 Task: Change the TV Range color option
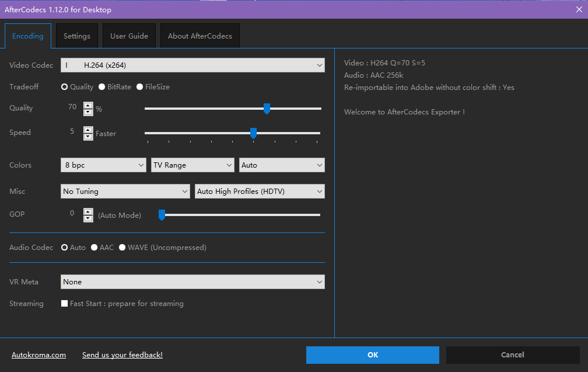[192, 165]
